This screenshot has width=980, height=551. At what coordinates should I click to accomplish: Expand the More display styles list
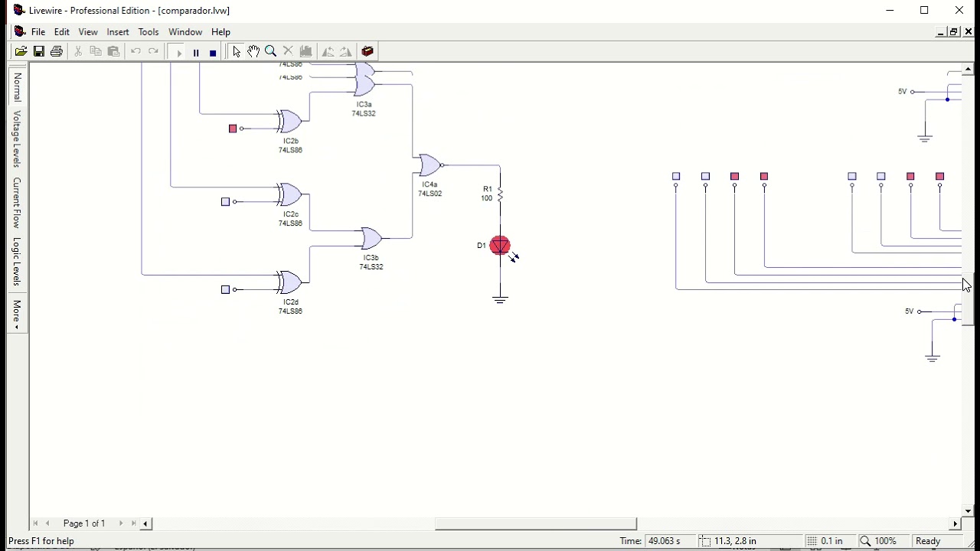pos(17,315)
